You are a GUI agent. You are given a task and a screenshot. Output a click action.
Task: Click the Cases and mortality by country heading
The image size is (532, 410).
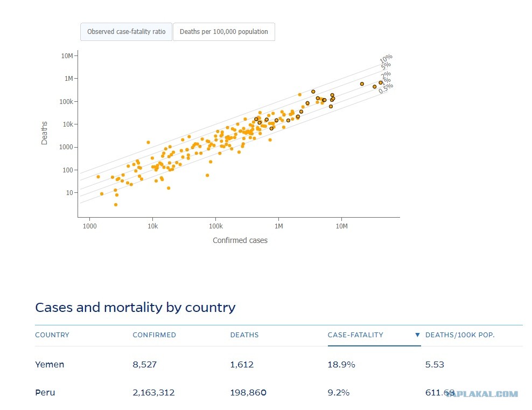click(x=135, y=308)
